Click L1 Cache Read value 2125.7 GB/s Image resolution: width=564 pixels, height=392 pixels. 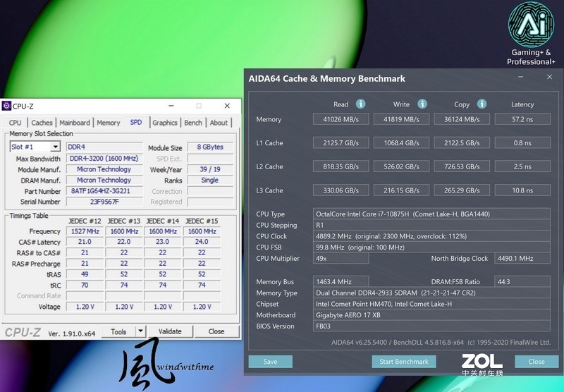[x=341, y=143]
